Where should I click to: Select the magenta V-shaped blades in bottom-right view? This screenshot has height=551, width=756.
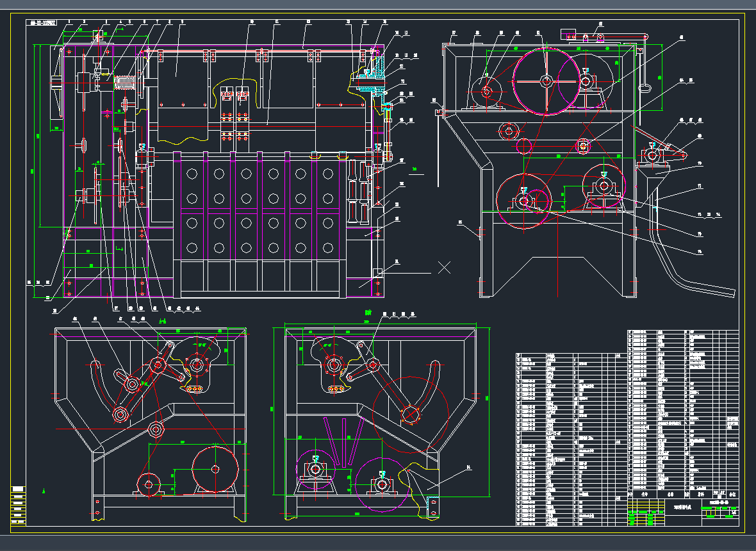pyautogui.click(x=343, y=441)
